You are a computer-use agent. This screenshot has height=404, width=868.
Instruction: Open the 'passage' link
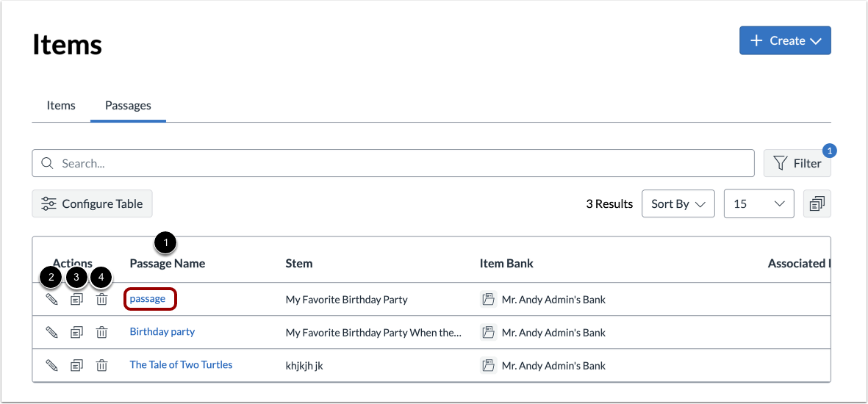(148, 299)
